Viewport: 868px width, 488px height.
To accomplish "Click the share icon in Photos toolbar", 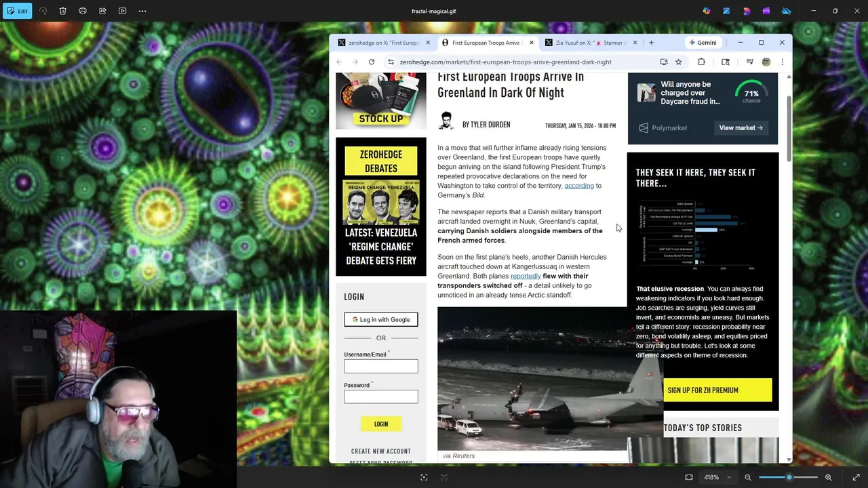I will [102, 11].
